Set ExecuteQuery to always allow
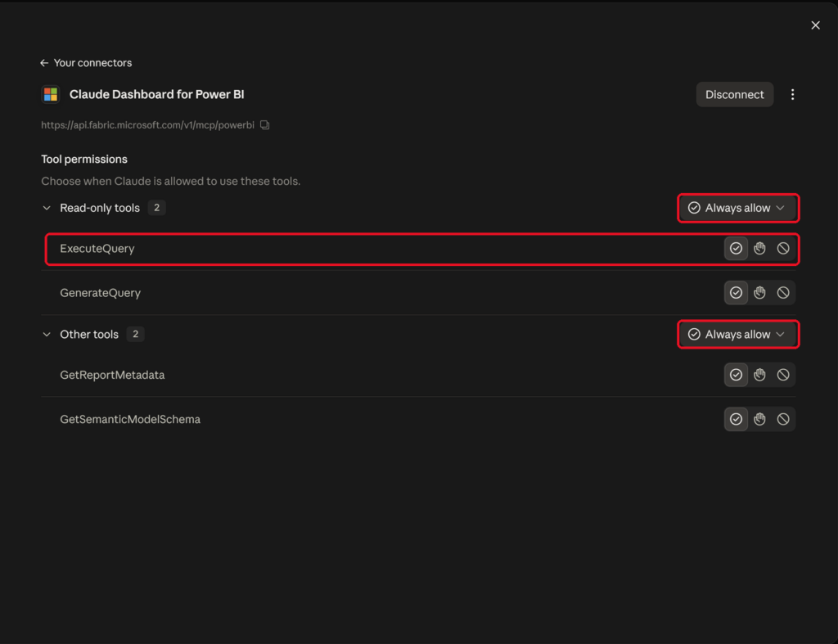838x644 pixels. pyautogui.click(x=736, y=249)
